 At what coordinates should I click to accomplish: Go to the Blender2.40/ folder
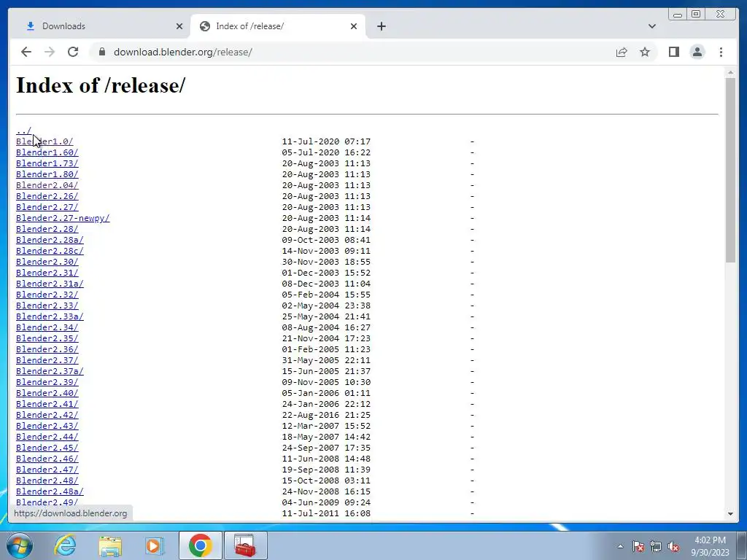click(47, 393)
